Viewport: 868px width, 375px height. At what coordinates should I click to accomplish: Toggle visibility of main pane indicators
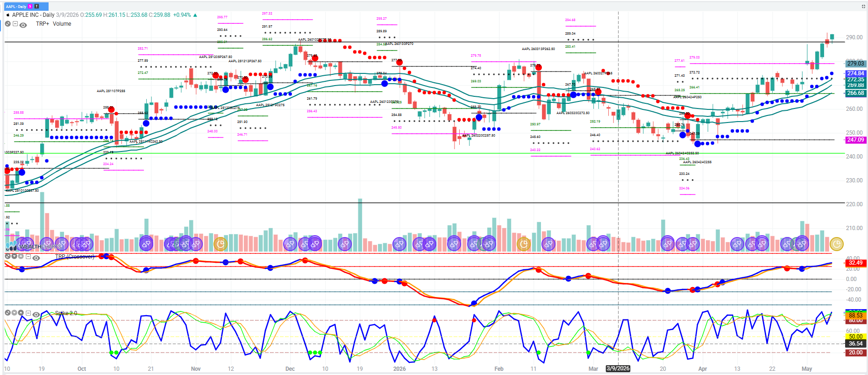point(23,25)
